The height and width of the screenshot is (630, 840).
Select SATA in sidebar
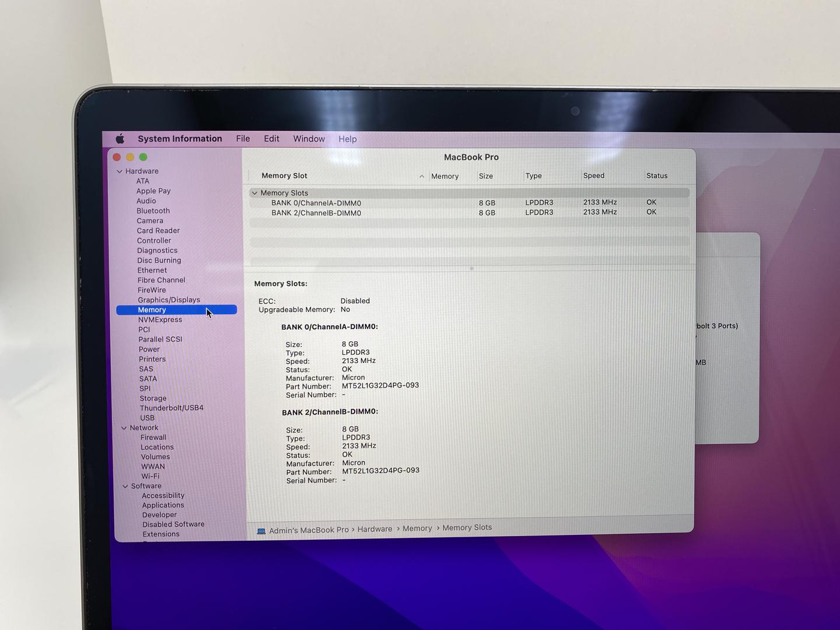coord(148,379)
